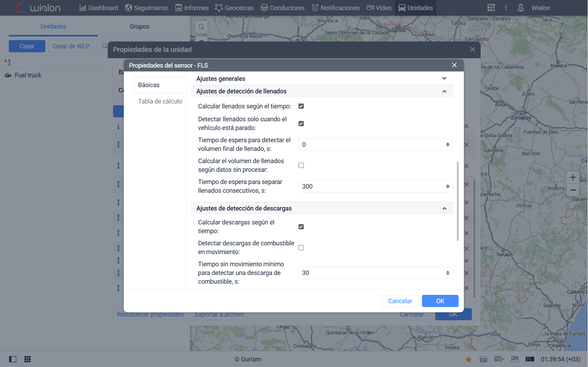Toggle Detectar llenados solo cuando parado checkbox
The image size is (588, 367).
coord(301,124)
